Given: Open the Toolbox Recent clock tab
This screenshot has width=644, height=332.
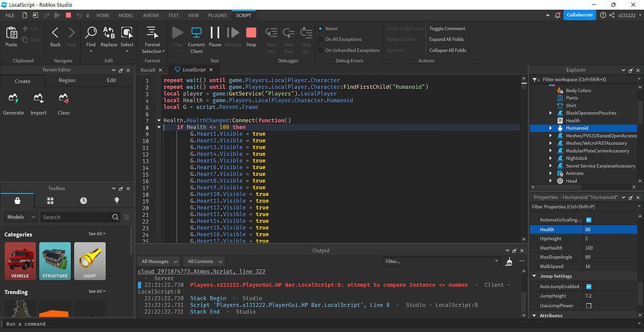Looking at the screenshot, I should (83, 200).
